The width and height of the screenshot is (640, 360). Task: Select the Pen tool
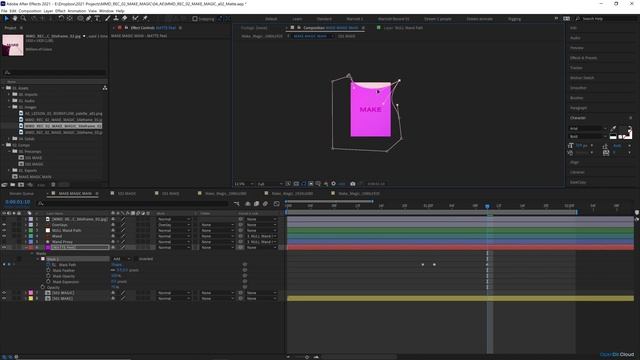[89, 18]
